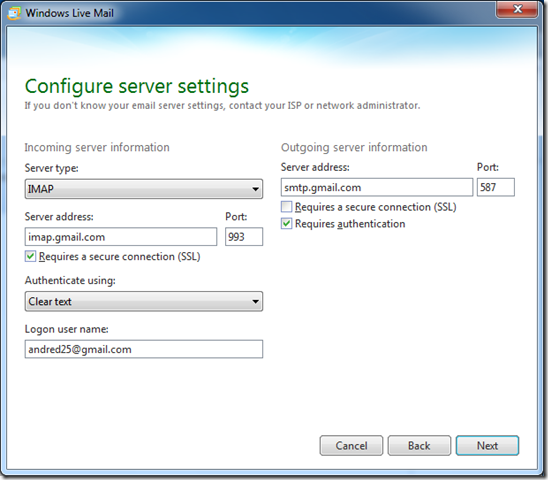Close the Windows Live Mail dialog
The image size is (548, 480).
(x=517, y=8)
